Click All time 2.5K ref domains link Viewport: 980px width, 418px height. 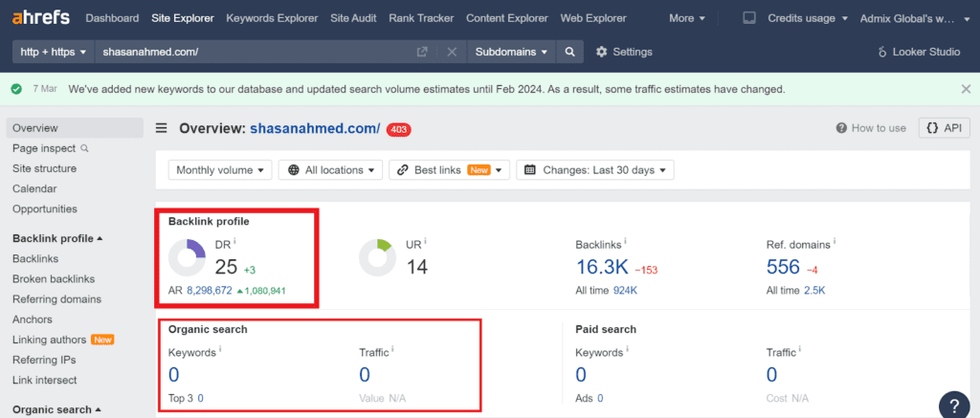tap(813, 291)
